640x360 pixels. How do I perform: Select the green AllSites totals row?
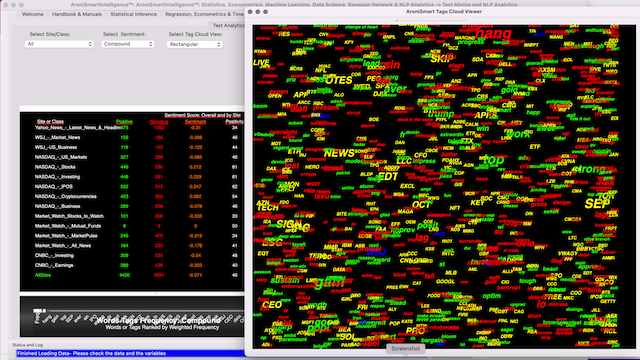point(132,275)
